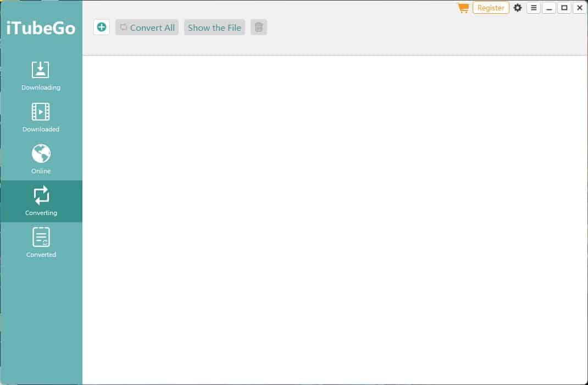Screen dimensions: 588x385
Task: Click the Convert All button
Action: tap(147, 28)
